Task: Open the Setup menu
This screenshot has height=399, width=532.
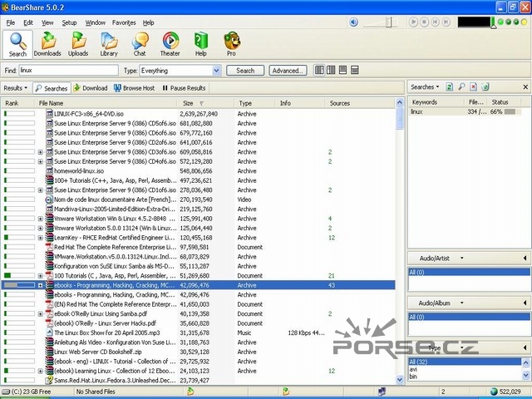Action: (x=69, y=22)
